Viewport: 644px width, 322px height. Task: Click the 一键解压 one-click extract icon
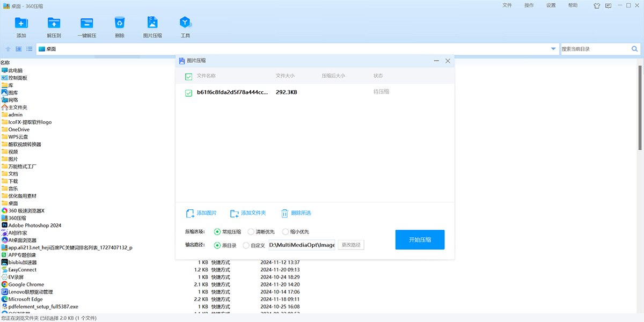86,23
